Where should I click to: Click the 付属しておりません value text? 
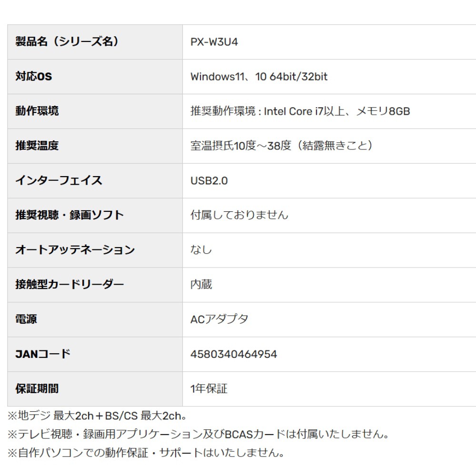pos(239,215)
